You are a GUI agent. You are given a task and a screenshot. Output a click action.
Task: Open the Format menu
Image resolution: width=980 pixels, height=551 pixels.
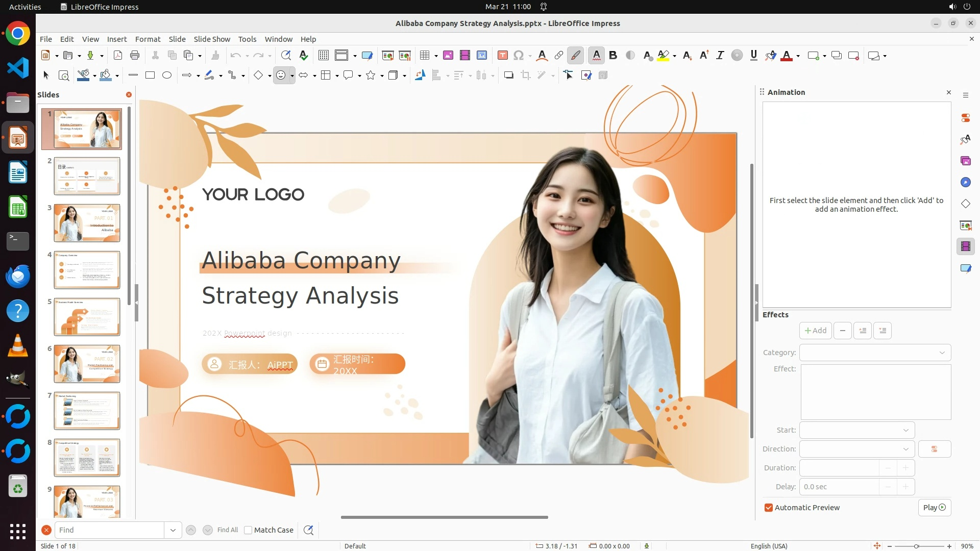tap(148, 39)
